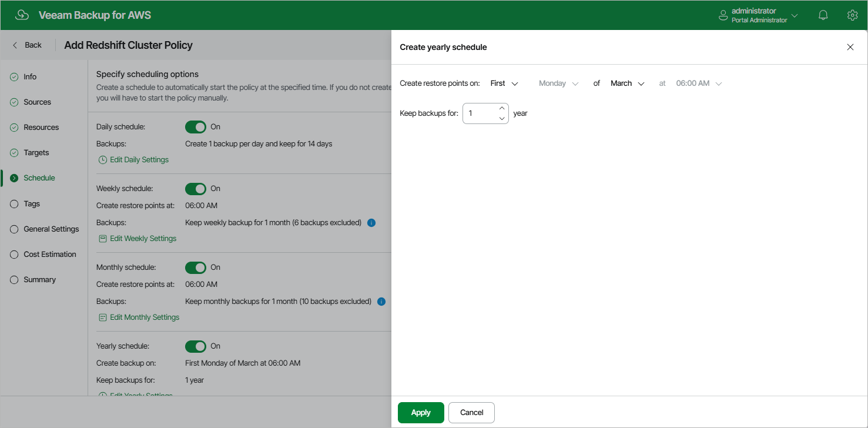Click 'First Monday of March at 06:00 AM' text
This screenshot has height=428, width=868.
pyautogui.click(x=243, y=363)
